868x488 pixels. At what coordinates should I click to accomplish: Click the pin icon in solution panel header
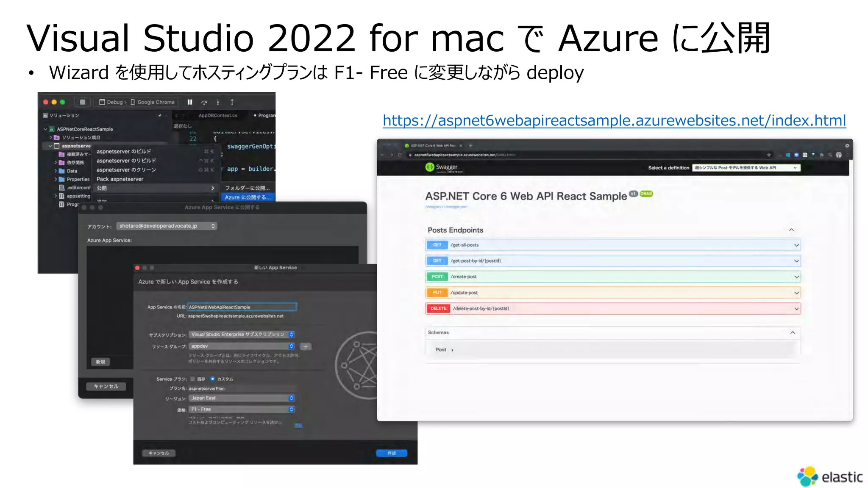160,115
